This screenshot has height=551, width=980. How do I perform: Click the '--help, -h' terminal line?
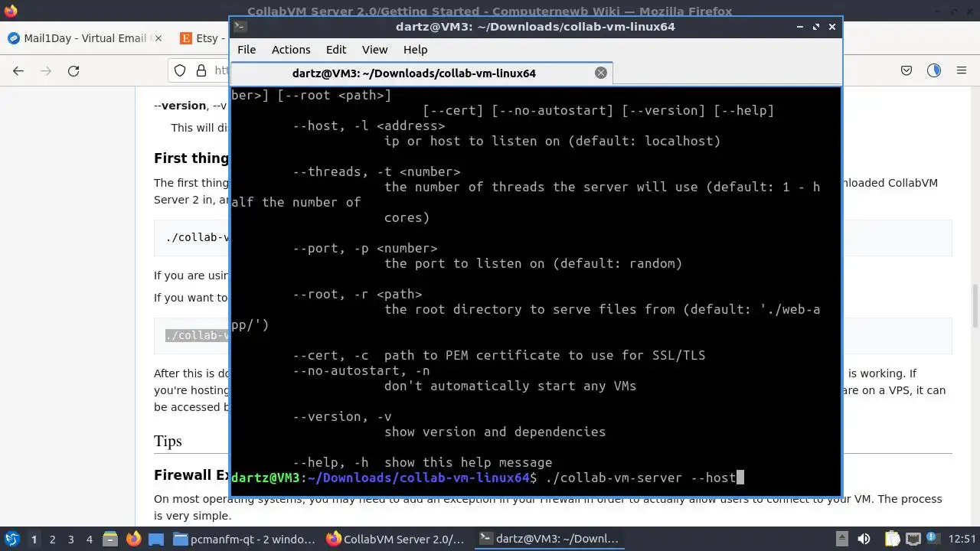click(x=423, y=462)
